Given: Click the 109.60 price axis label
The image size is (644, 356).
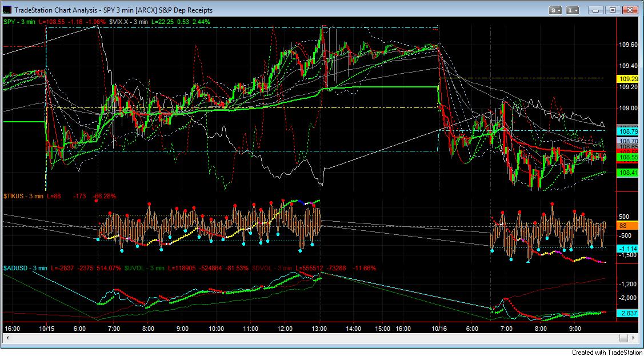Looking at the screenshot, I should (x=627, y=45).
